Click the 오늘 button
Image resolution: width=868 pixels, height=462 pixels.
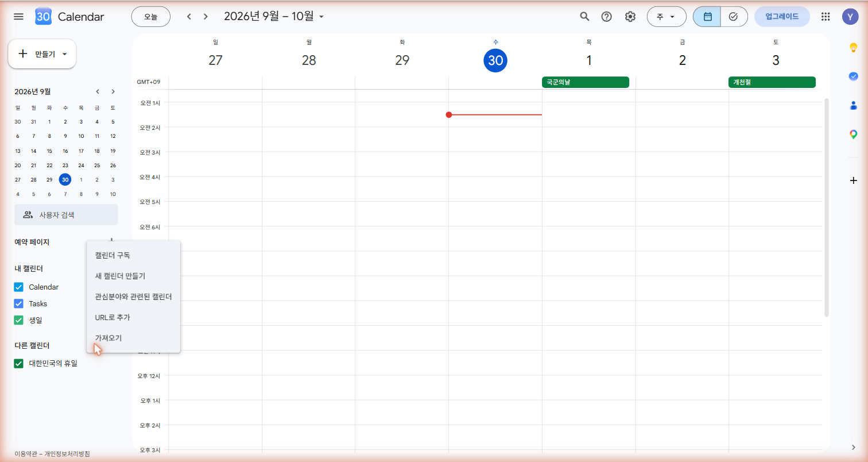point(151,17)
